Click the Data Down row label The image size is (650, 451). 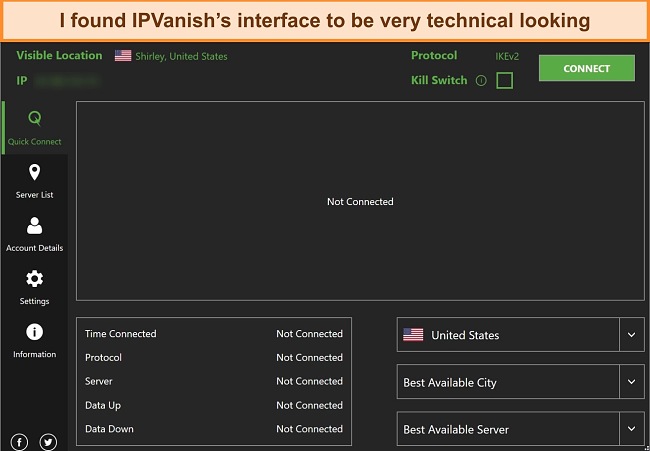(109, 429)
